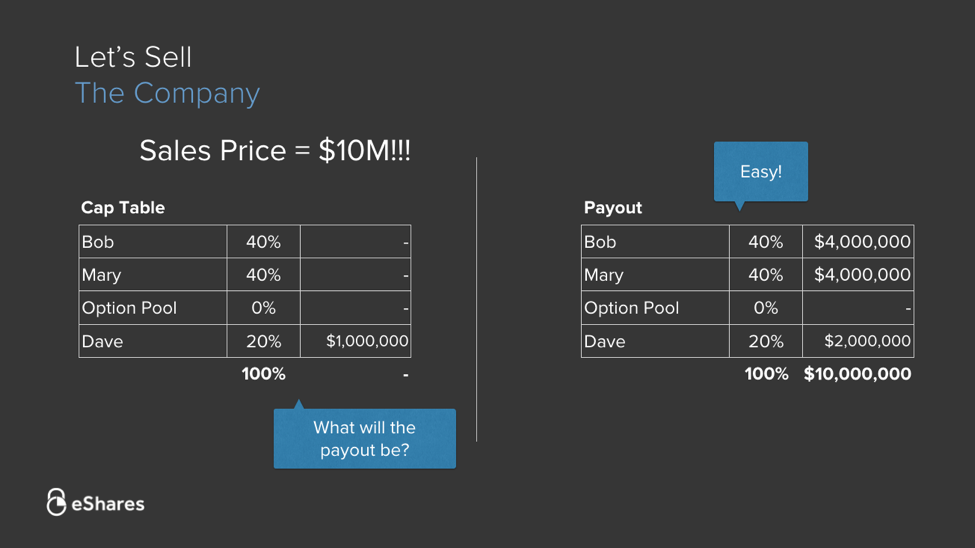Image resolution: width=975 pixels, height=548 pixels.
Task: Click the $10,000,000 payout total
Action: coord(857,374)
